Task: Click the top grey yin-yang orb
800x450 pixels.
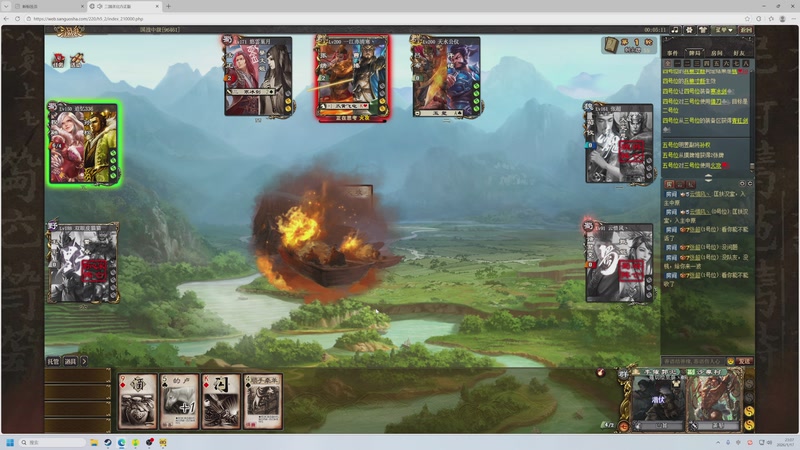Action: [x=749, y=383]
